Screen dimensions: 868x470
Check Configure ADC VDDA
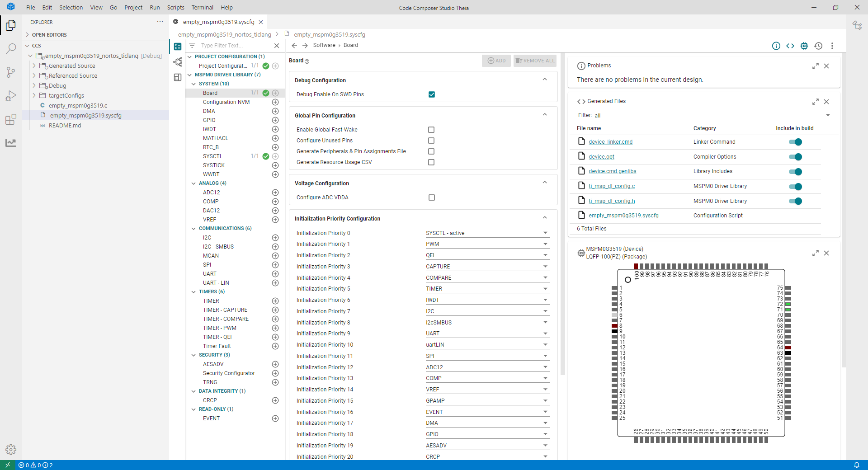[x=432, y=197]
